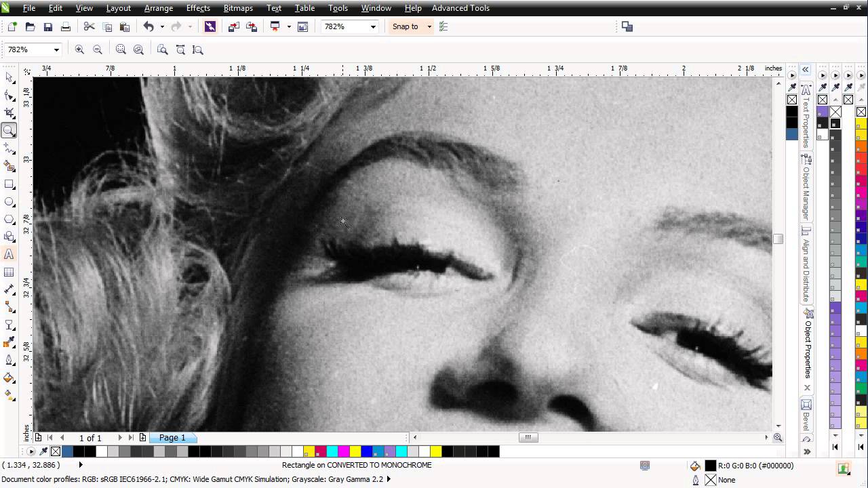Open the Options checklist icon
Image resolution: width=868 pixels, height=488 pixels.
[x=443, y=26]
